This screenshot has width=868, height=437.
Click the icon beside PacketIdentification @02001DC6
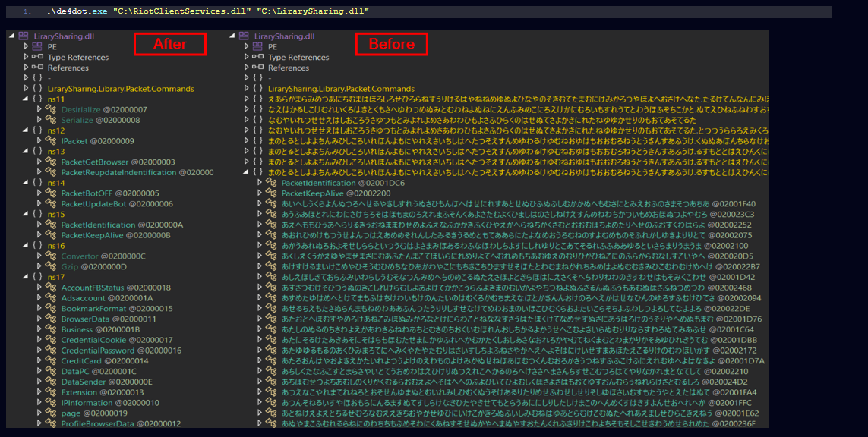coord(271,183)
